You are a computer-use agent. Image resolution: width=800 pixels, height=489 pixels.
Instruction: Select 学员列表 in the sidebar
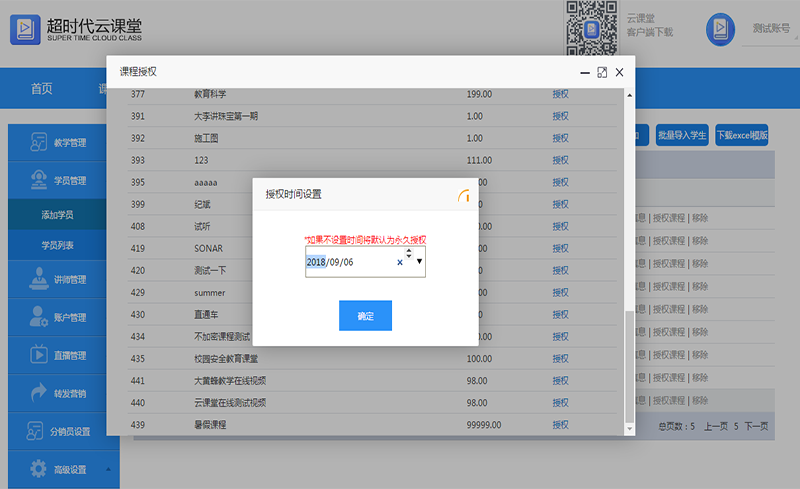[x=57, y=245]
